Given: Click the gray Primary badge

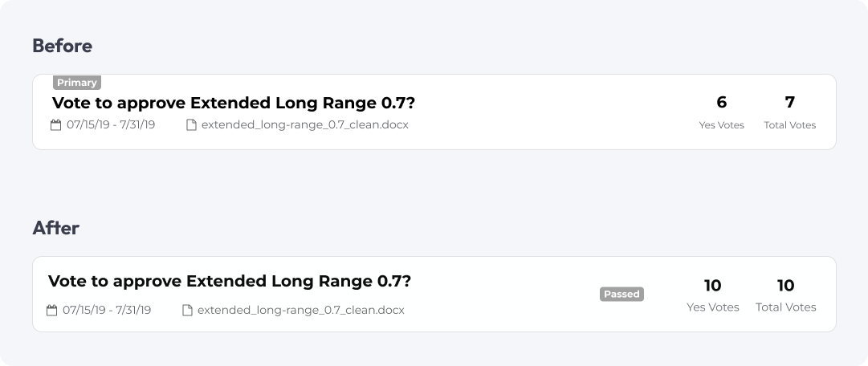Looking at the screenshot, I should (x=77, y=83).
